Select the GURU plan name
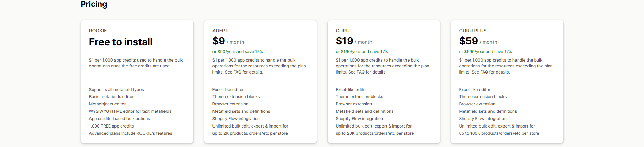The width and height of the screenshot is (644, 147). coord(342,31)
